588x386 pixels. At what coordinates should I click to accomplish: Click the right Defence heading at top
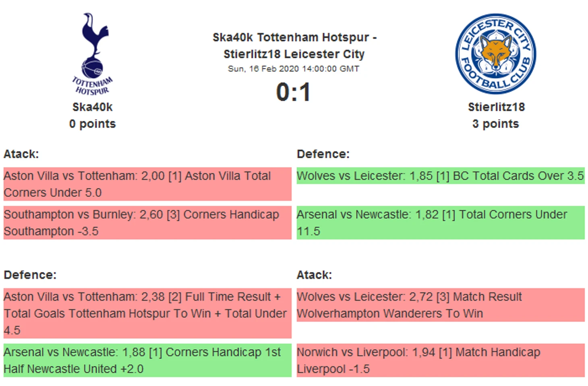[323, 154]
